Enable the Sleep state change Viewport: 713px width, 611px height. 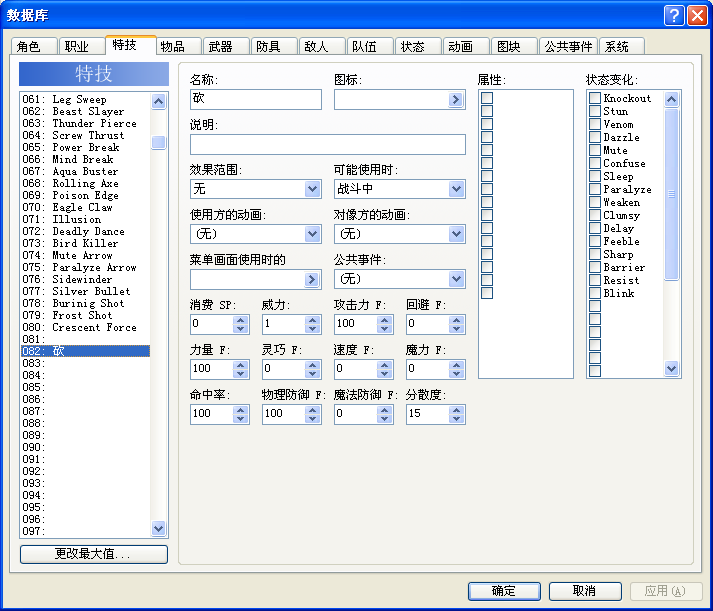click(595, 176)
